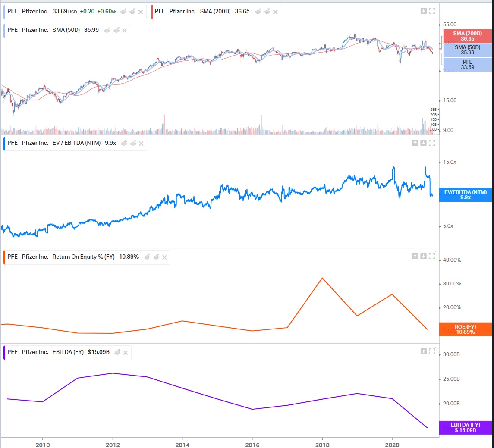Screen dimensions: 494x448
Task: Click the 2012 label on time axis
Action: (113, 445)
